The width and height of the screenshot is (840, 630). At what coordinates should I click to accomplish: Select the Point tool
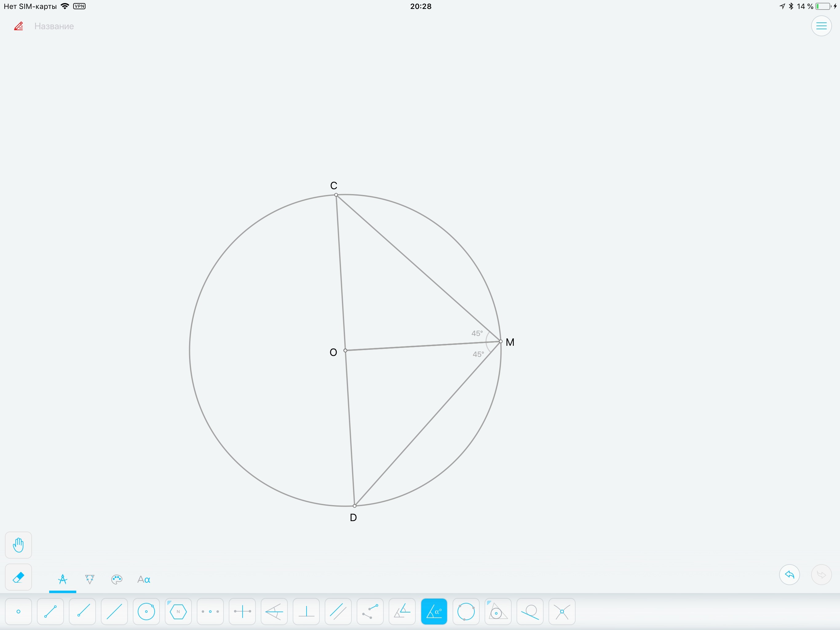coord(18,611)
